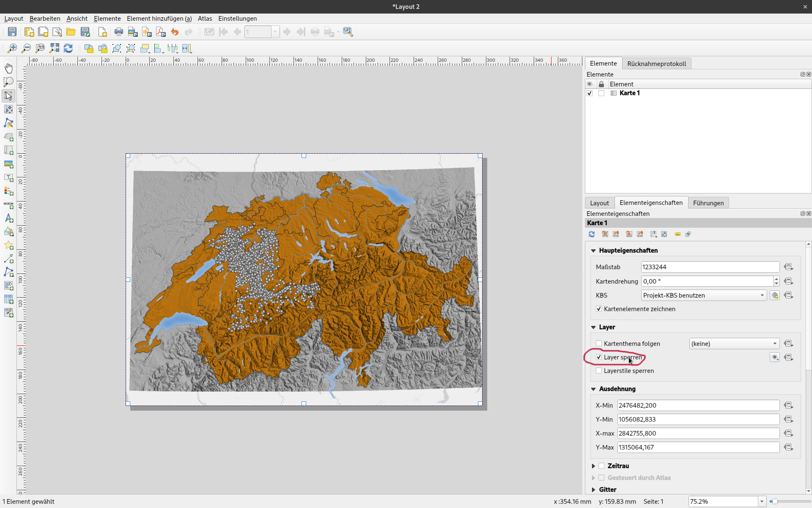Select the Add picture tool

[x=8, y=164]
